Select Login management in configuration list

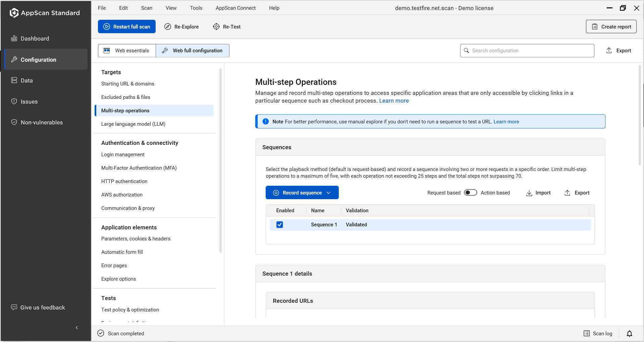click(123, 155)
